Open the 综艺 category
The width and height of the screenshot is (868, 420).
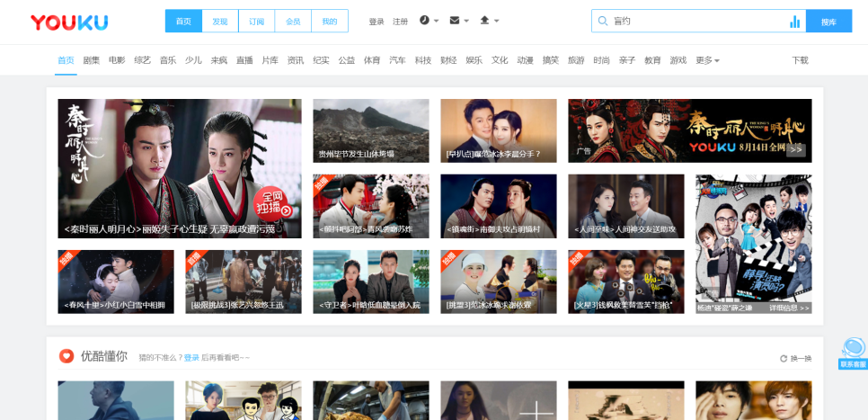[x=142, y=60]
